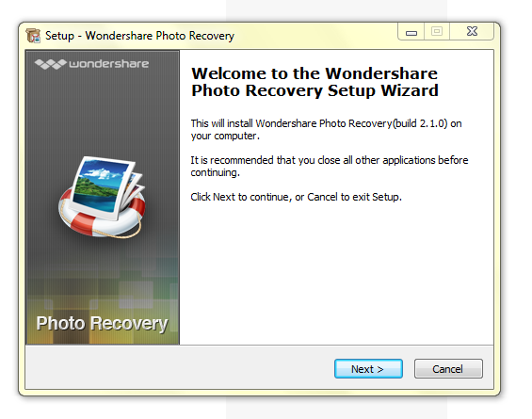Click the Setup window title text

139,36
